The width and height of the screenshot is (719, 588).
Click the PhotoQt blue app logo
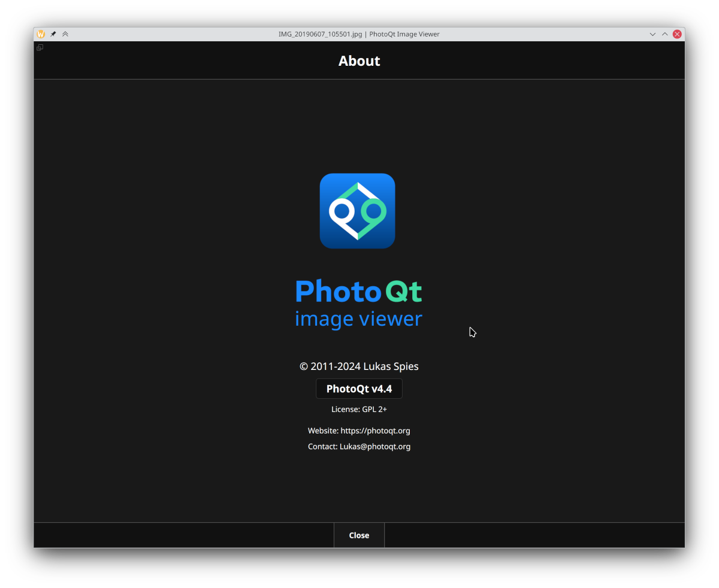click(357, 211)
